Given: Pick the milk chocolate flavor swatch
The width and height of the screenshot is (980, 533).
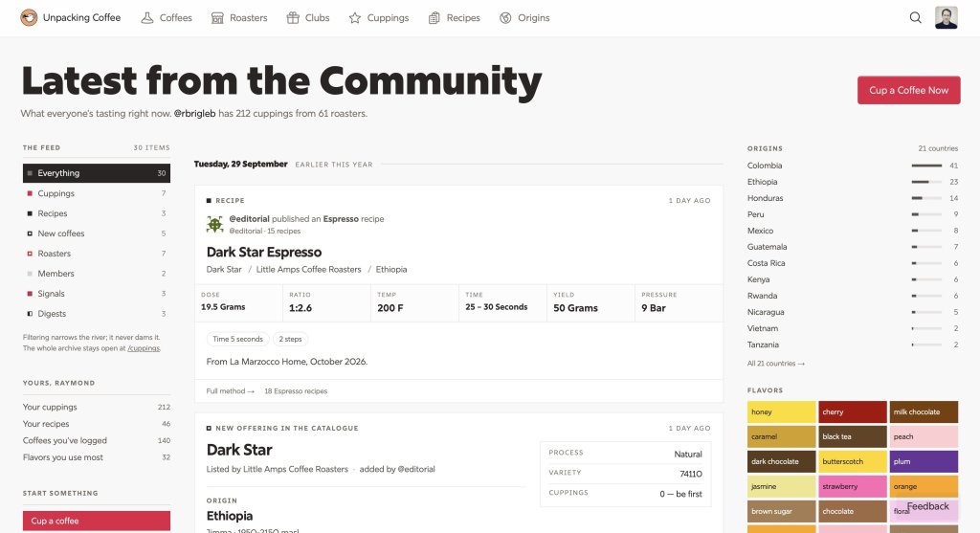Looking at the screenshot, I should [x=924, y=411].
